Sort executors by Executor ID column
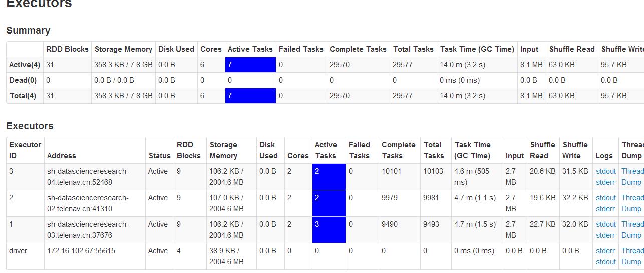This screenshot has width=644, height=273. pyautogui.click(x=25, y=150)
